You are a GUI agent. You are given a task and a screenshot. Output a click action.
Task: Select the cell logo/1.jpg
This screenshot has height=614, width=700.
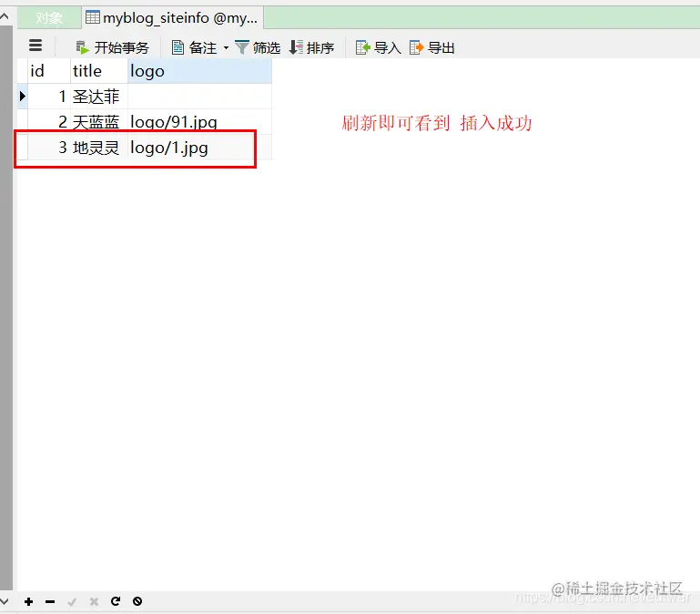click(x=199, y=148)
